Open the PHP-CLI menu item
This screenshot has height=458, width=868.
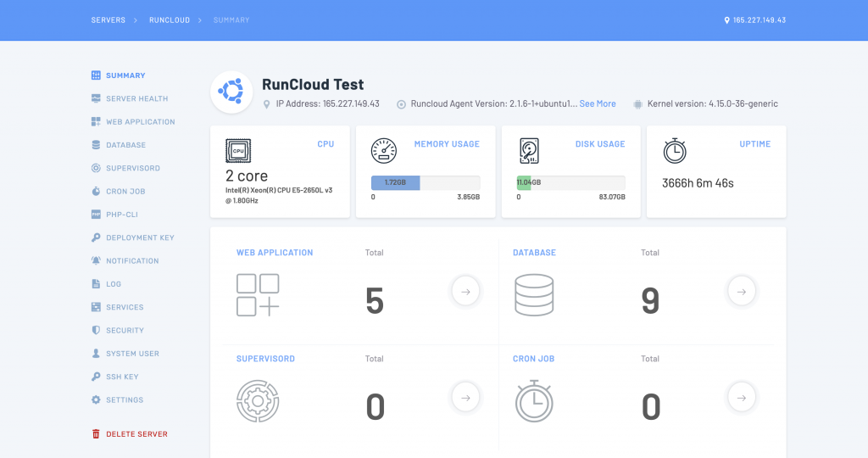121,215
